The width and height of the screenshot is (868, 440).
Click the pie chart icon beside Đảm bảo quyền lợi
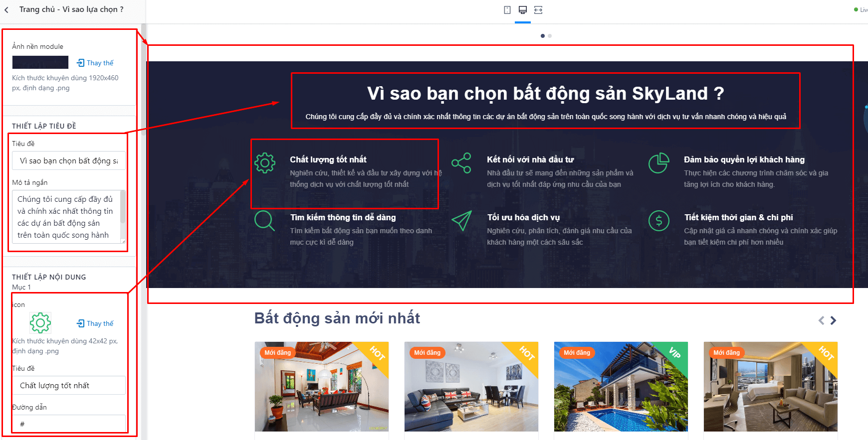pos(658,163)
